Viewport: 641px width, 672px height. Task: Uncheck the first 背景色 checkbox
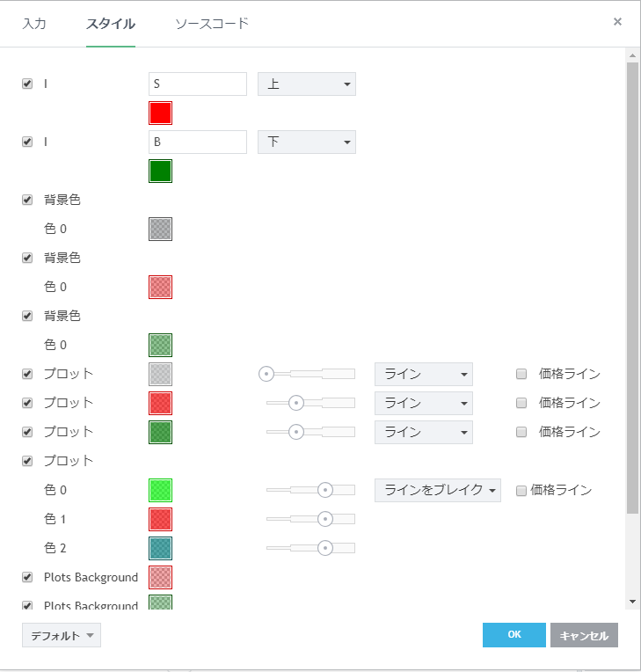click(x=27, y=200)
